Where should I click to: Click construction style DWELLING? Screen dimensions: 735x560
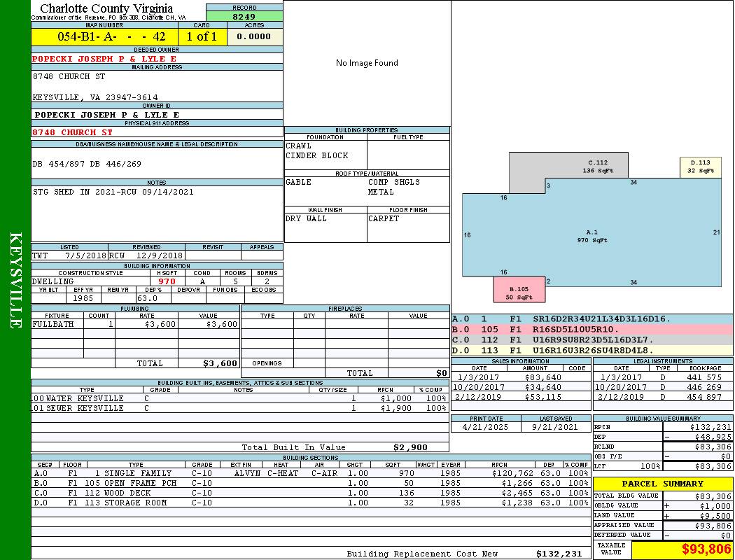(x=53, y=281)
